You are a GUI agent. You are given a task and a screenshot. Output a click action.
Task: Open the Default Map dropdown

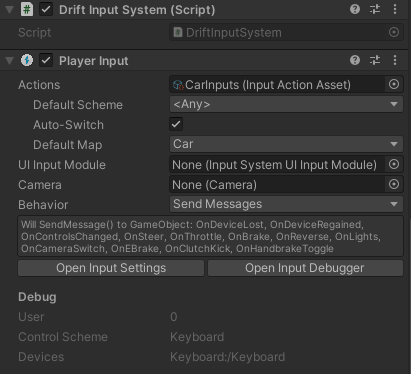click(286, 144)
